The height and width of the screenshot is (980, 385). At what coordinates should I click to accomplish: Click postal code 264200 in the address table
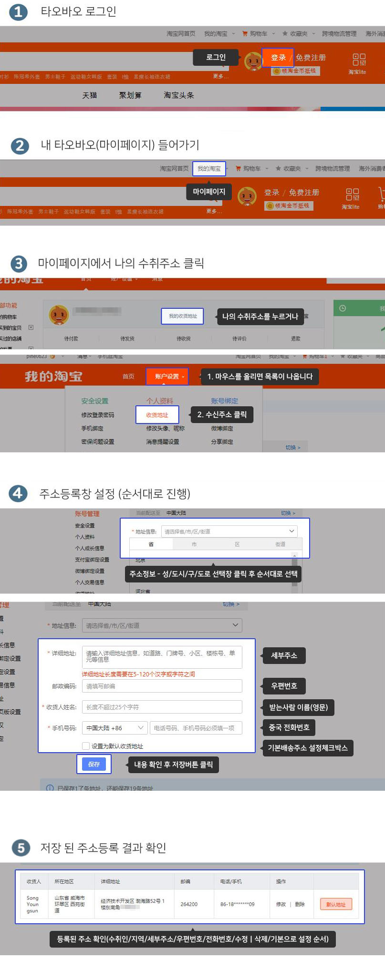click(189, 904)
